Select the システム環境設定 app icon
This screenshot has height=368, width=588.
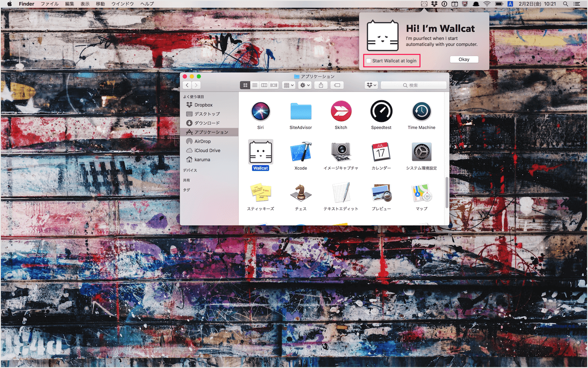421,152
